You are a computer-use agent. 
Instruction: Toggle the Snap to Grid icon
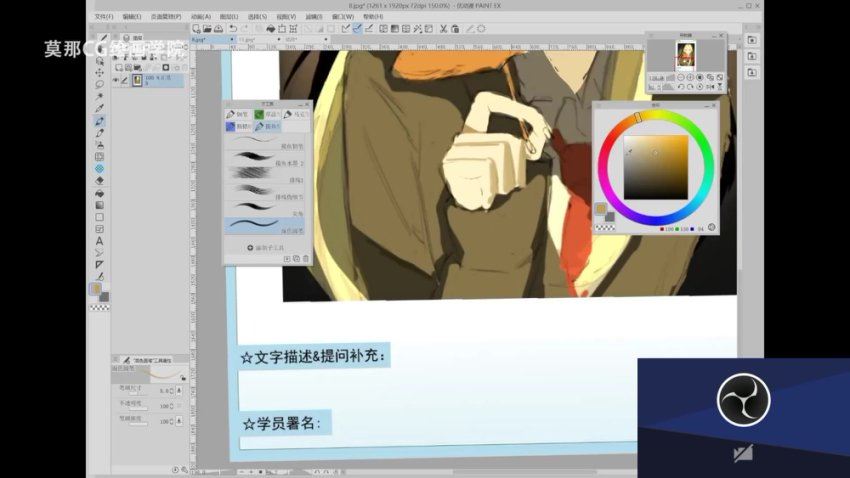coord(369,29)
